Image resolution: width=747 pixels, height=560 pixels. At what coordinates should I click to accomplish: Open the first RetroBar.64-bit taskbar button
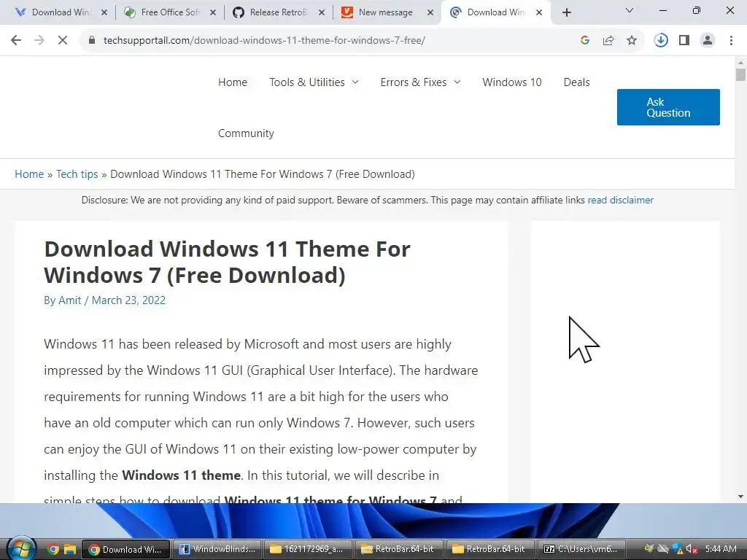point(399,550)
